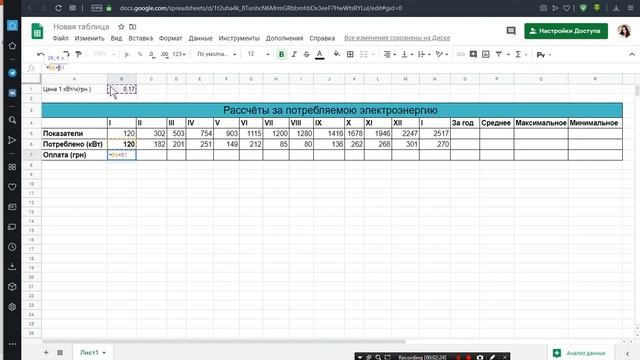
Task: Open Google Sheets home logo
Action: pos(37,31)
